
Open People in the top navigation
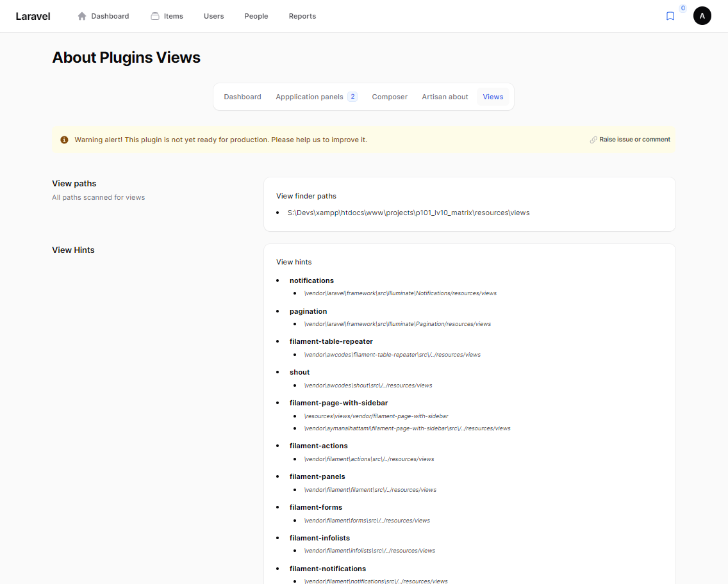tap(256, 16)
